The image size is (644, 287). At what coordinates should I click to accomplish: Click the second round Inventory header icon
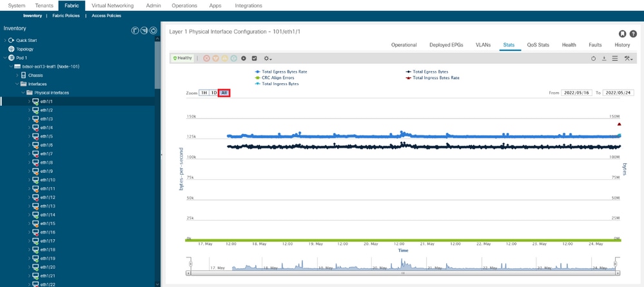[144, 30]
